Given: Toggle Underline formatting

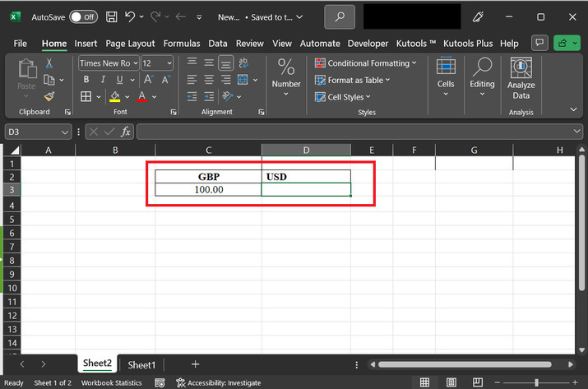Looking at the screenshot, I should pos(119,80).
